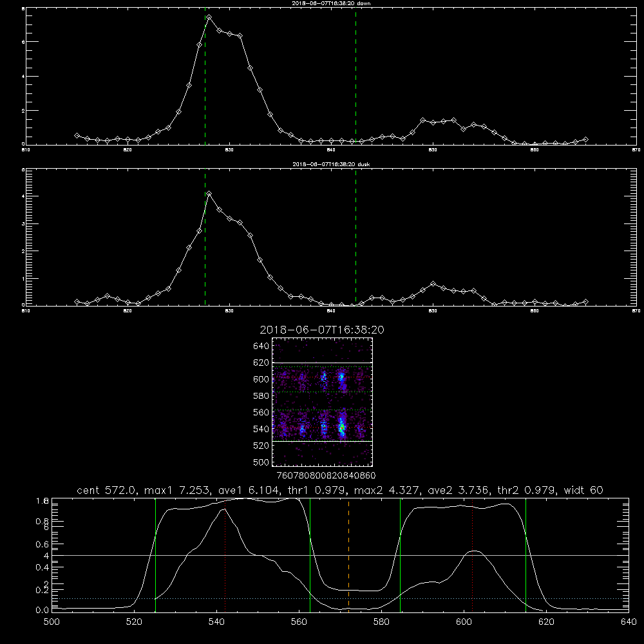
Task: Click "widt 60" in the stats line
Action: [583, 490]
